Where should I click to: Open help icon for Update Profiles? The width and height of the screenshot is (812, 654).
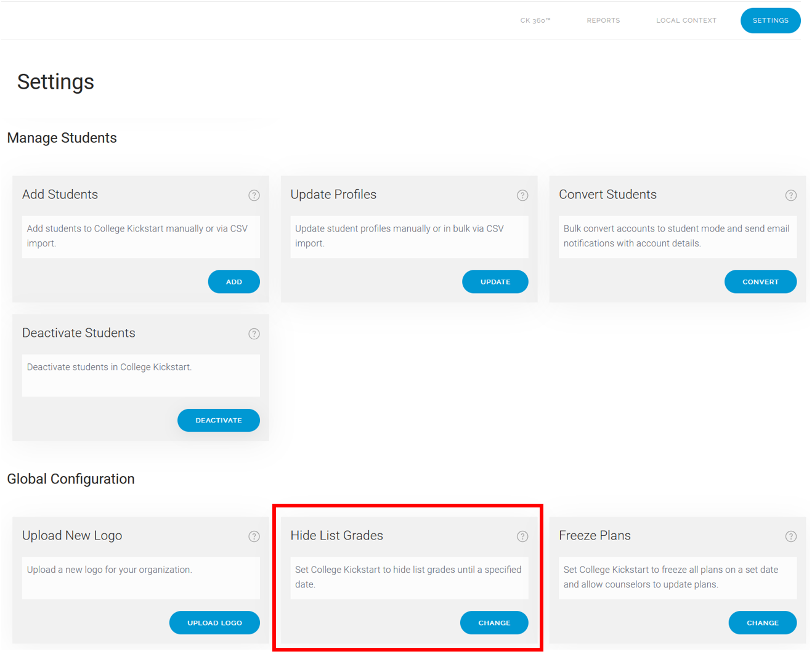pos(522,195)
